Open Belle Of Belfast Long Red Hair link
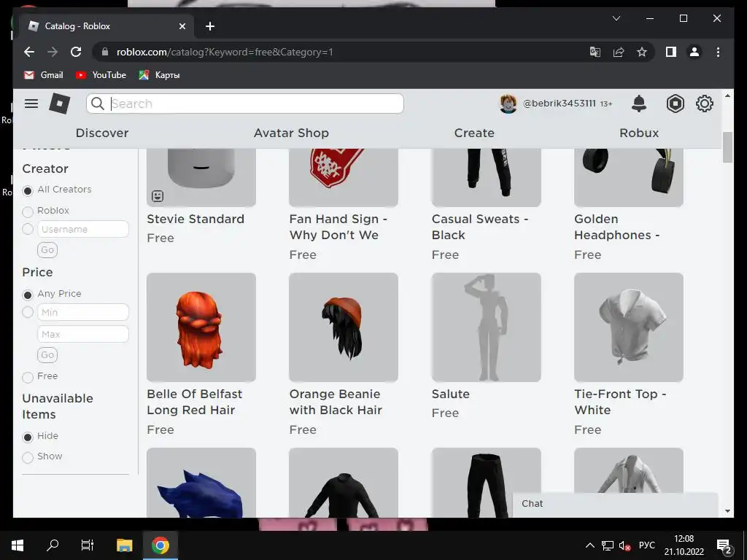The height and width of the screenshot is (560, 747). click(194, 402)
